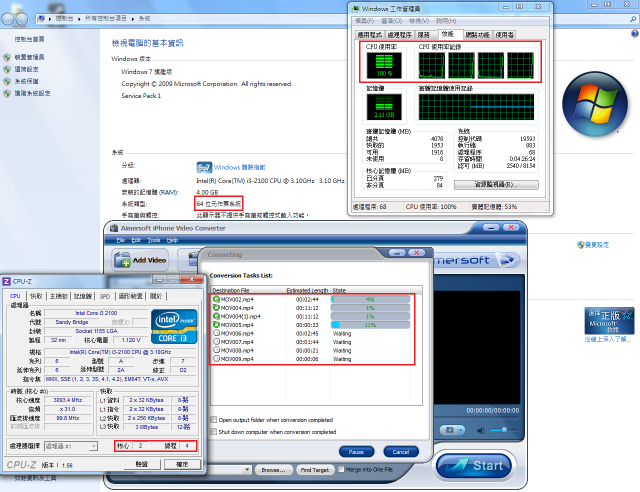Click the snapshot camera button under the preview
This screenshot has height=492, width=640.
click(x=449, y=430)
